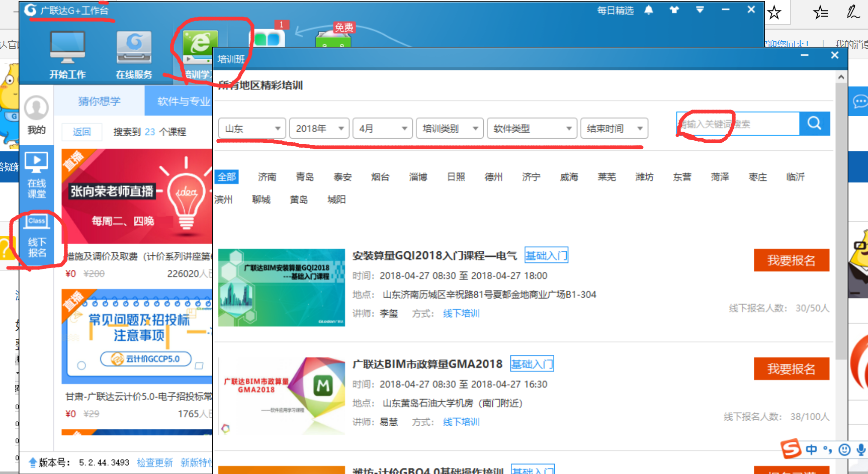Switch to the 猜你想学 tab
Image resolution: width=868 pixels, height=474 pixels.
click(x=99, y=101)
